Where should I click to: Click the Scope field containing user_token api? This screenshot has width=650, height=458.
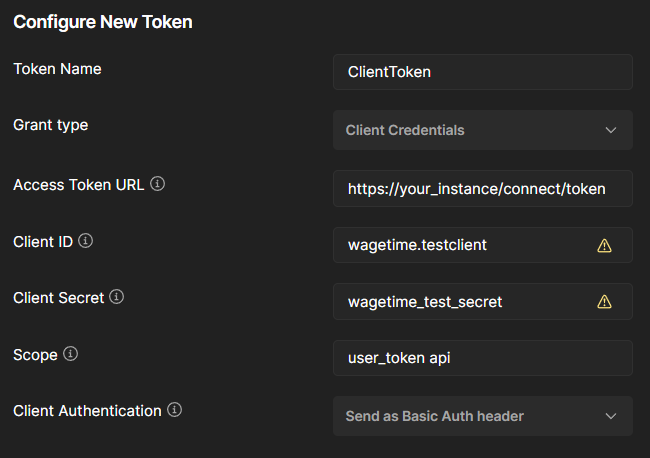tap(483, 358)
